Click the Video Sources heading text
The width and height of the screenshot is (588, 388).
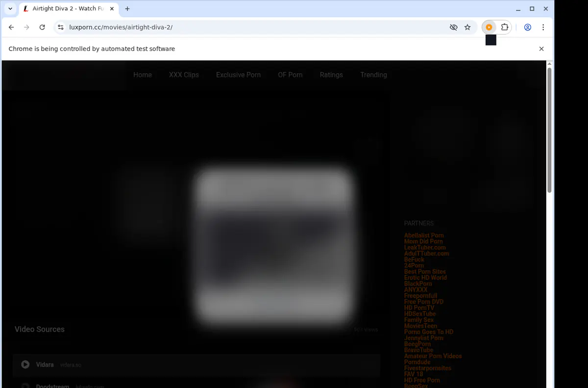pos(40,329)
